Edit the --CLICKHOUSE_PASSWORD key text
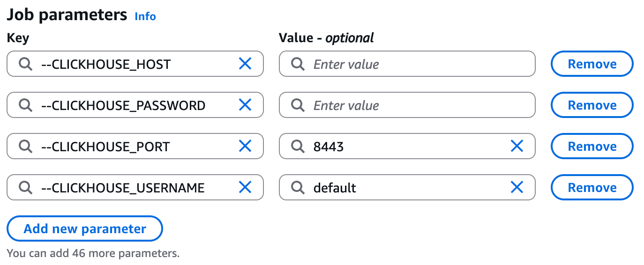The image size is (644, 265). [x=123, y=105]
